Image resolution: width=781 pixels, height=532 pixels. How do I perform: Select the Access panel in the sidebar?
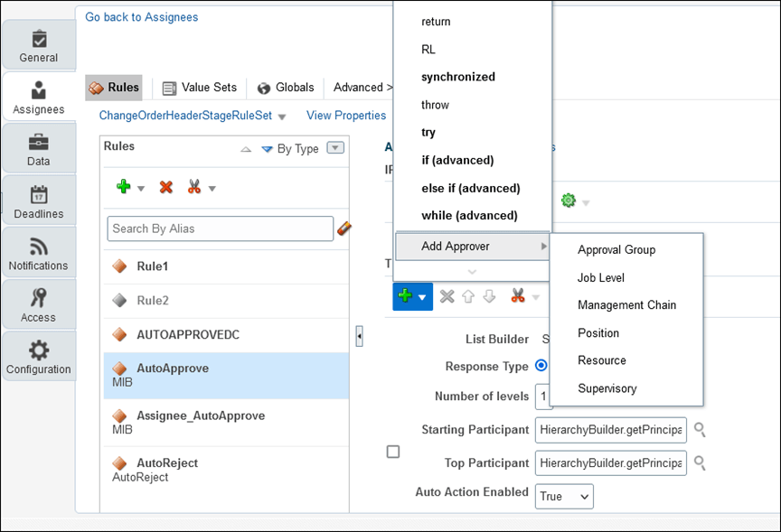[x=39, y=304]
